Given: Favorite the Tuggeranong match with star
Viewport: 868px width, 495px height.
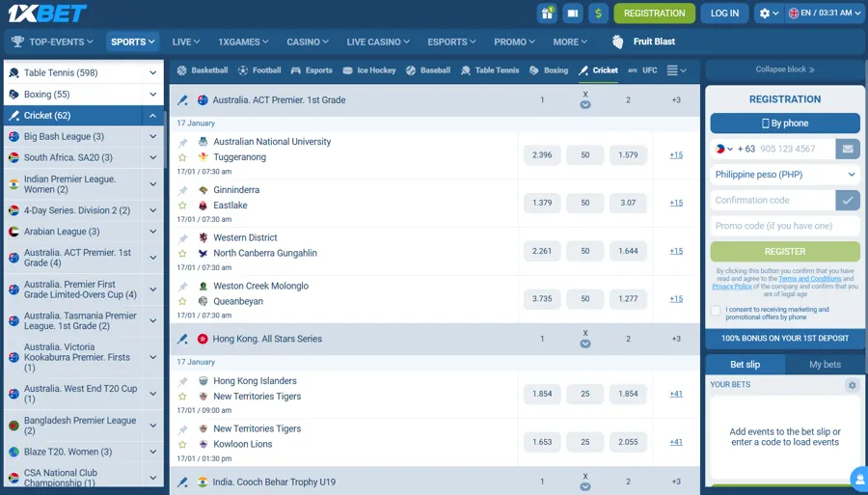Looking at the screenshot, I should 182,157.
